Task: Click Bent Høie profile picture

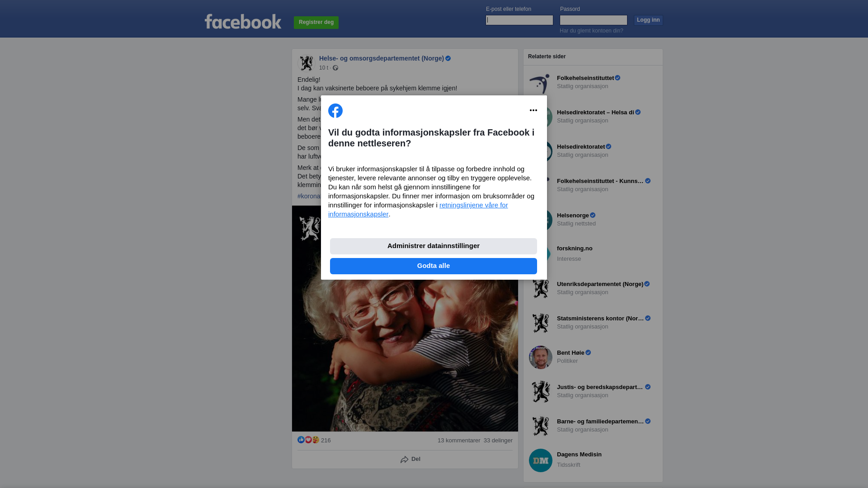Action: tap(541, 357)
